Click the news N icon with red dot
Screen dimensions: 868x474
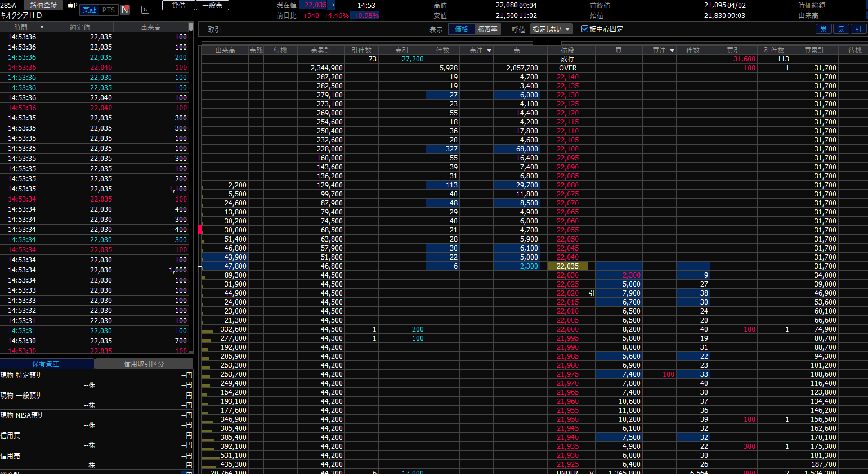[x=125, y=10]
